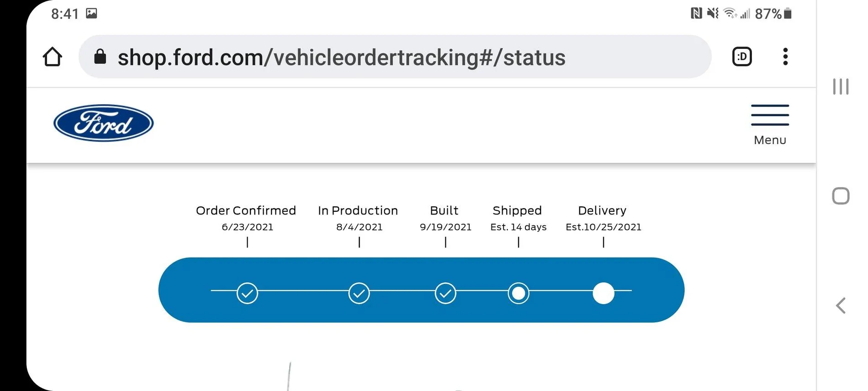Viewport: 868px width, 391px height.
Task: Tap the battery indicator in status bar
Action: (x=787, y=14)
